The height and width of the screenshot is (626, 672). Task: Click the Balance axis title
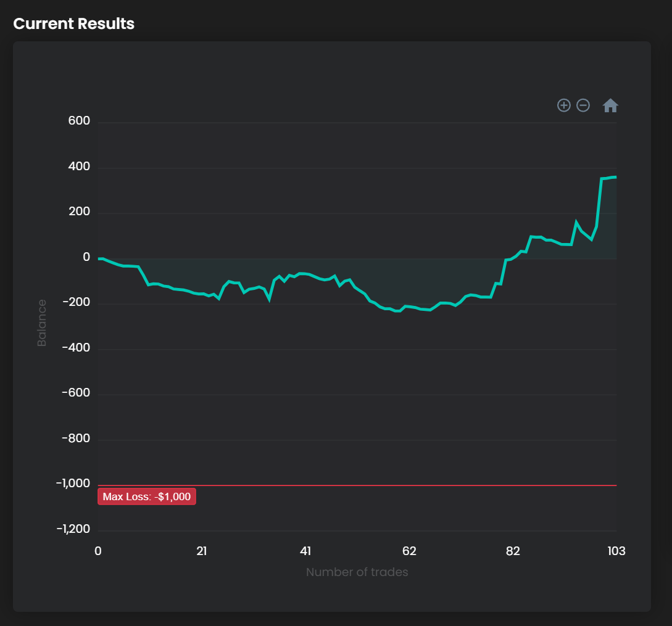pos(41,323)
